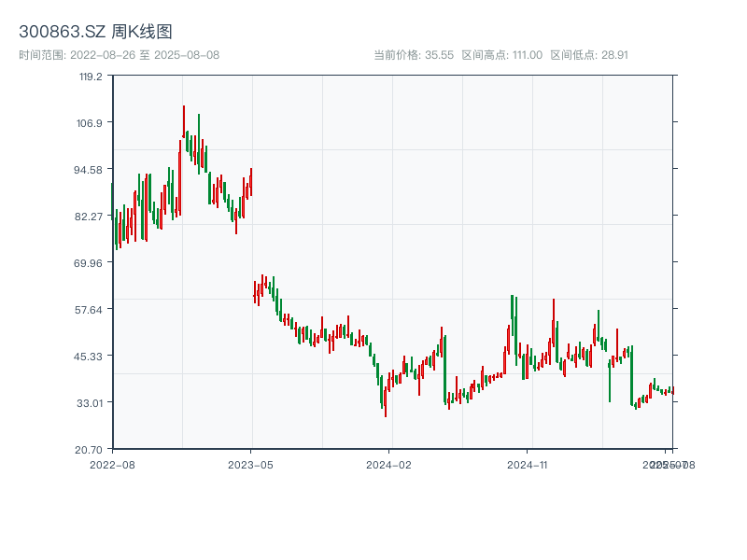Click the 2022-08 x-axis date label

112,464
